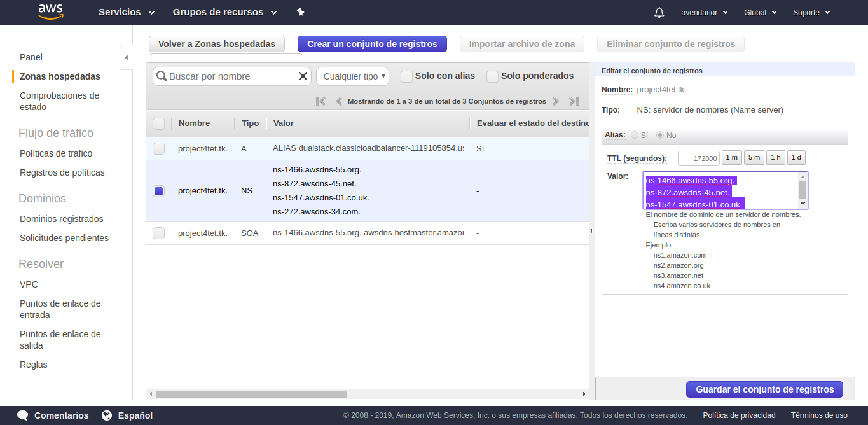Go to first page of record sets
Image resolution: width=868 pixels, height=425 pixels.
click(320, 101)
